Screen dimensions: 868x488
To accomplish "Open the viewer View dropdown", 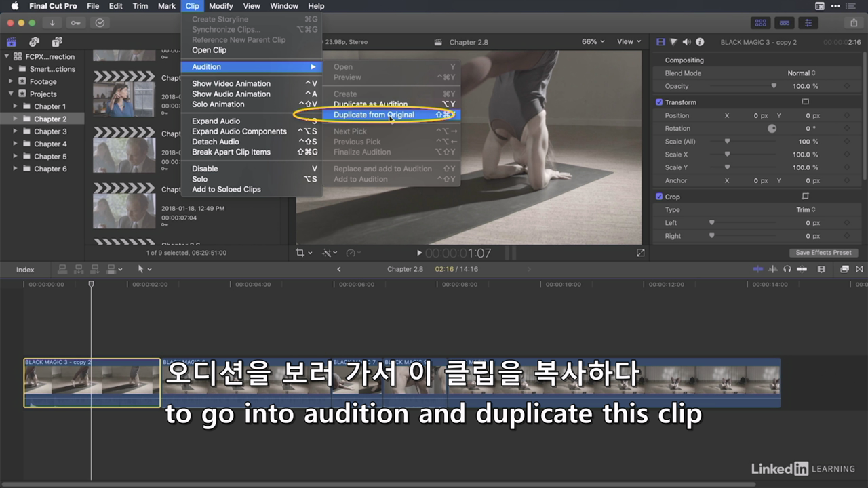I will point(629,42).
